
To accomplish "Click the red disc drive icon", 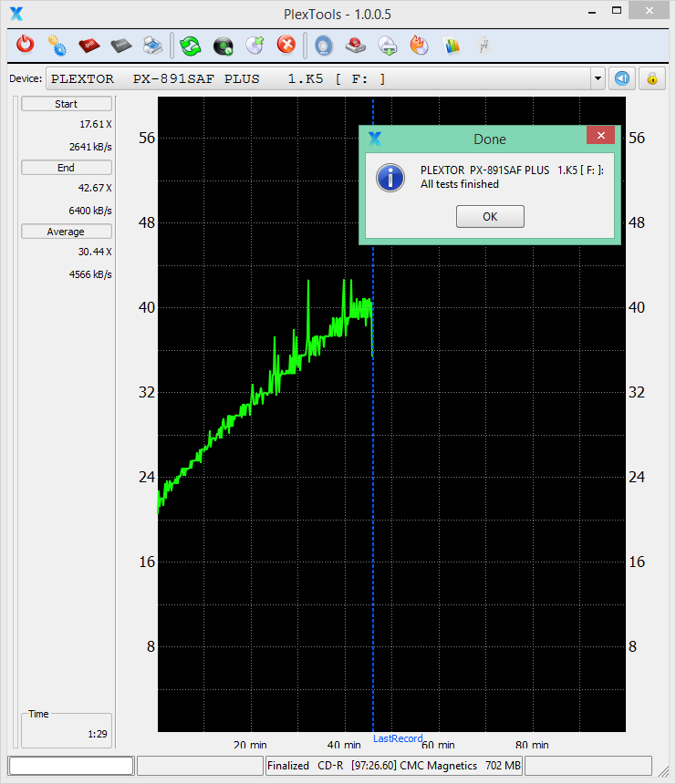I will [355, 46].
